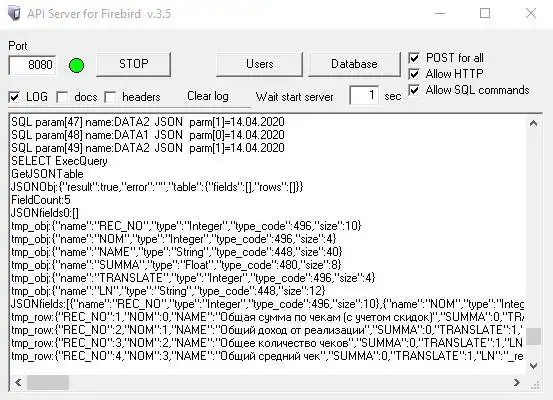
Task: Click the green server status indicator
Action: click(77, 65)
